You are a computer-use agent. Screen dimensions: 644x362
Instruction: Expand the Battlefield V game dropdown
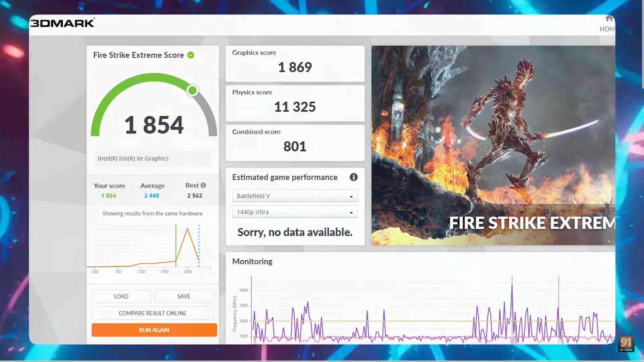295,196
